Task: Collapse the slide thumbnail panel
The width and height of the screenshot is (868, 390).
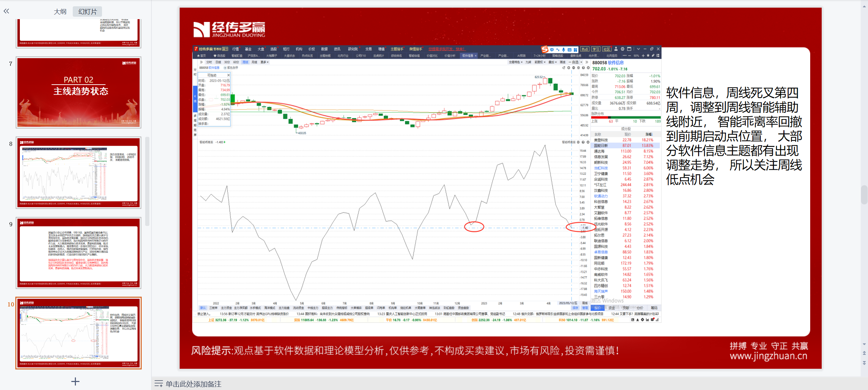Action: [6, 11]
